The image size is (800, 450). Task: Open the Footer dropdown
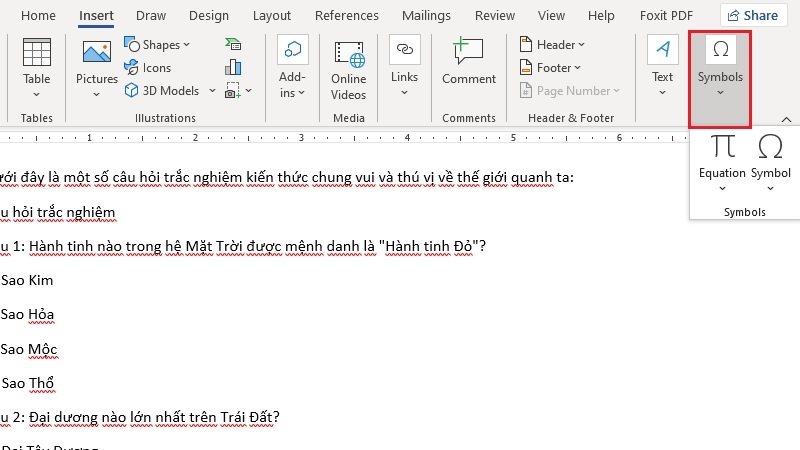pyautogui.click(x=550, y=67)
